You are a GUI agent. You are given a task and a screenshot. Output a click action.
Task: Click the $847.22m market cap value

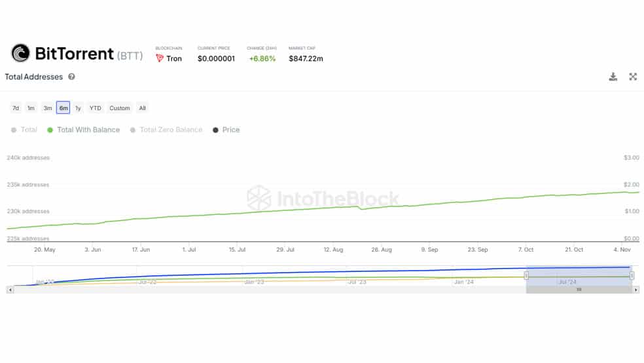point(306,59)
